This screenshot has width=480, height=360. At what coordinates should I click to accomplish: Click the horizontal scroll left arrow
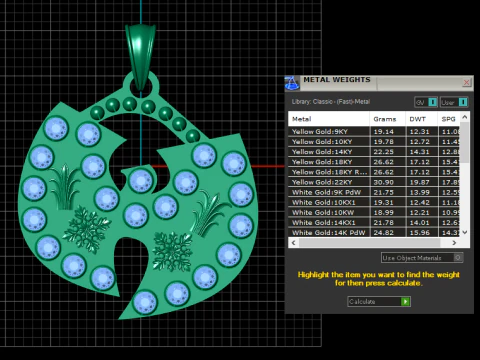click(293, 243)
